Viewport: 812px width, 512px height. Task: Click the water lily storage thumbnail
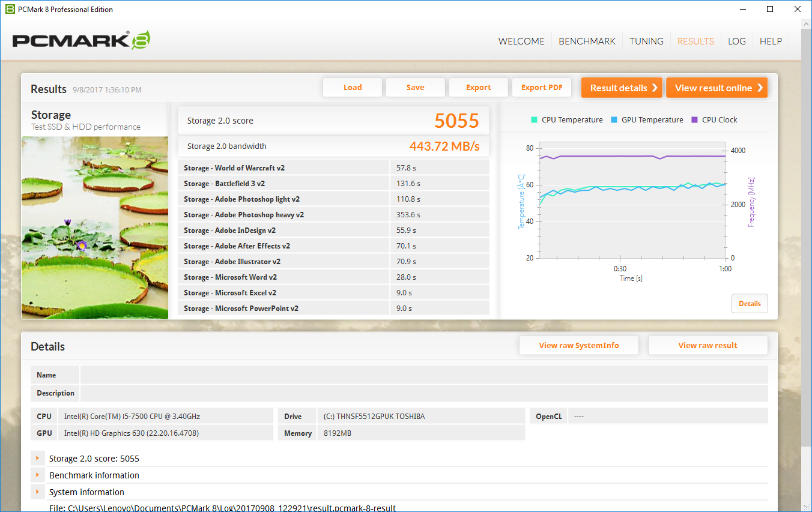[95, 227]
